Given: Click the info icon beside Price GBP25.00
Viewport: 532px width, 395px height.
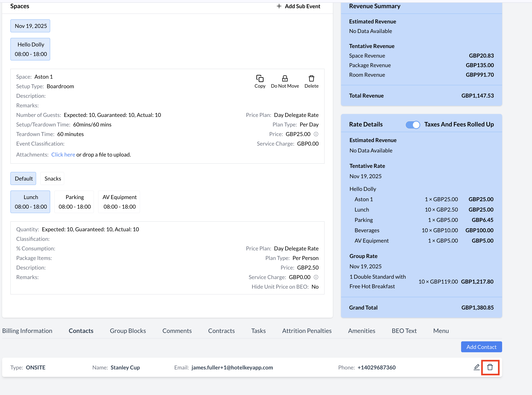Looking at the screenshot, I should (x=316, y=134).
